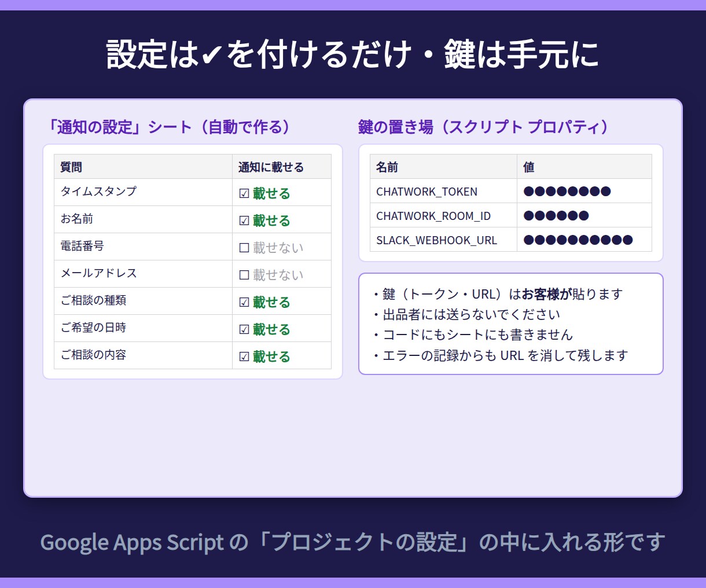Image resolution: width=706 pixels, height=588 pixels.
Task: Click the 通知に載せる column header
Action: coord(282,167)
